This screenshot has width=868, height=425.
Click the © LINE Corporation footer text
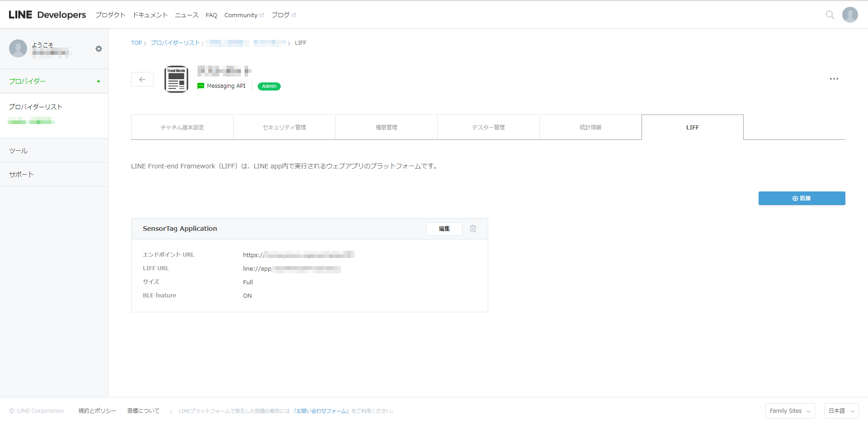(37, 411)
